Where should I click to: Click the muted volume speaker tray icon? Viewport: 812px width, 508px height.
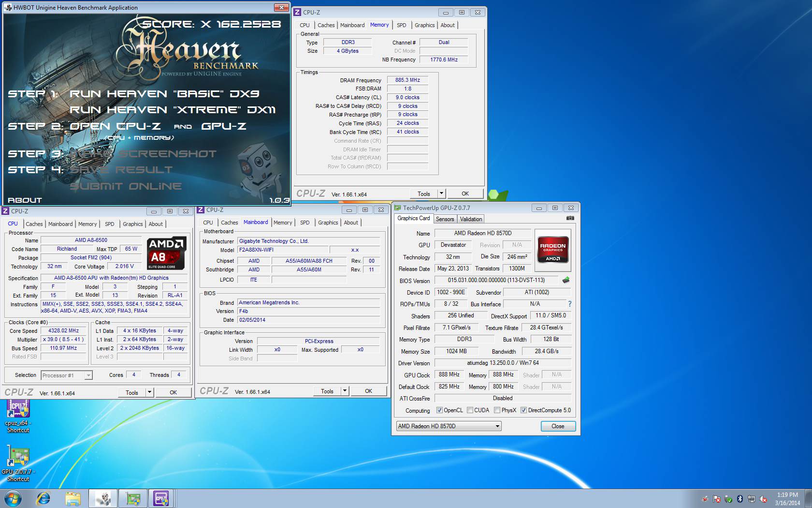click(763, 499)
